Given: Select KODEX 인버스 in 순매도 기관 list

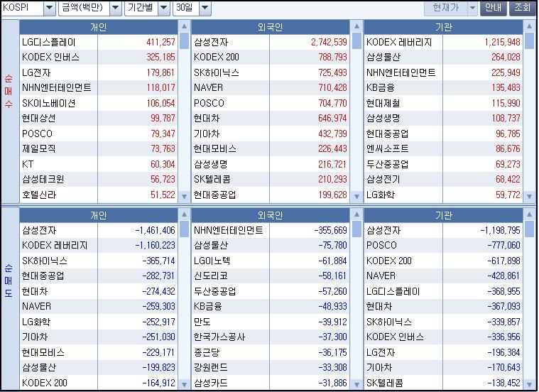Looking at the screenshot, I should pyautogui.click(x=396, y=337).
